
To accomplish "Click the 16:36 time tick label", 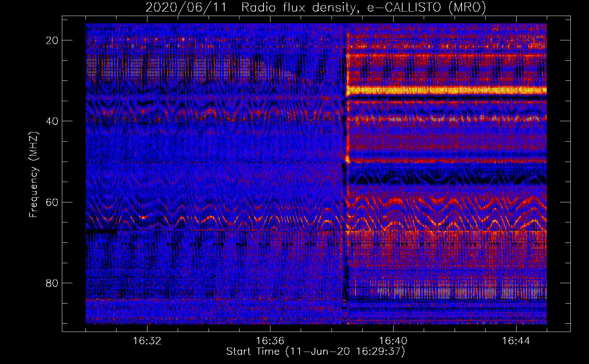I will [x=270, y=341].
